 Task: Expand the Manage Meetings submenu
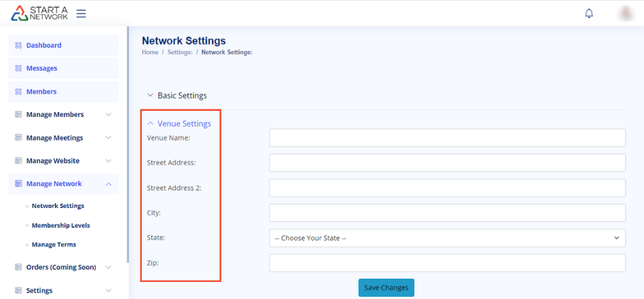[108, 138]
